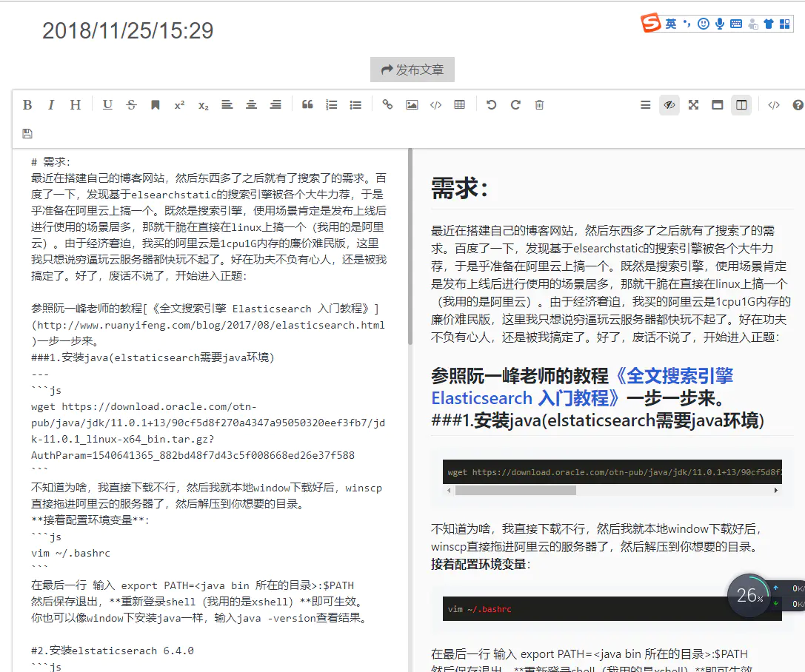Toggle the preview eye icon

pyautogui.click(x=669, y=105)
